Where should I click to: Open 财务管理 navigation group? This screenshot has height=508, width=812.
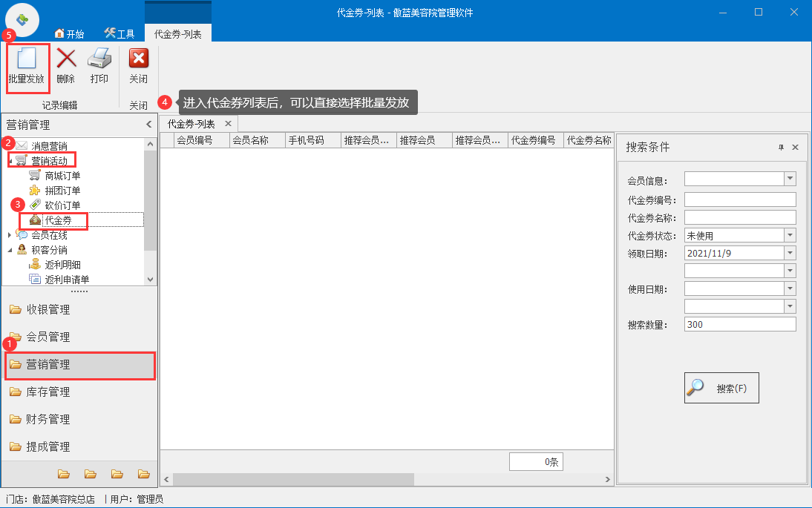79,419
